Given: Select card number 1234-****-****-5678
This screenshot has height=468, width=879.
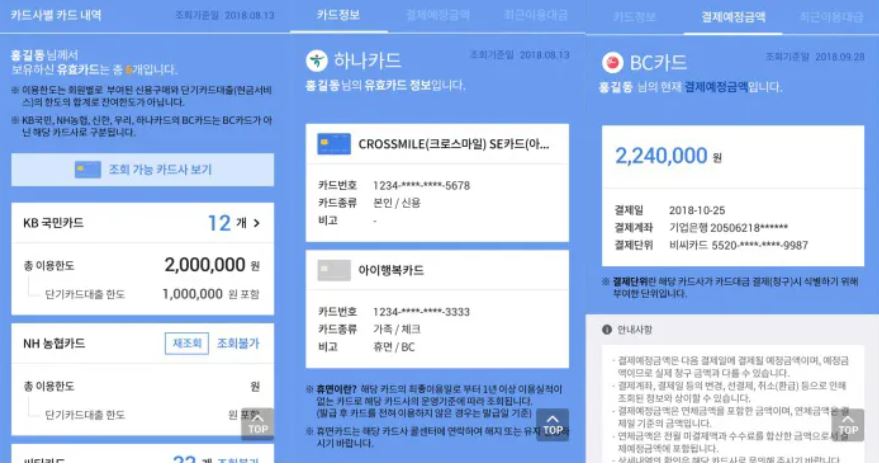Looking at the screenshot, I should click(422, 186).
